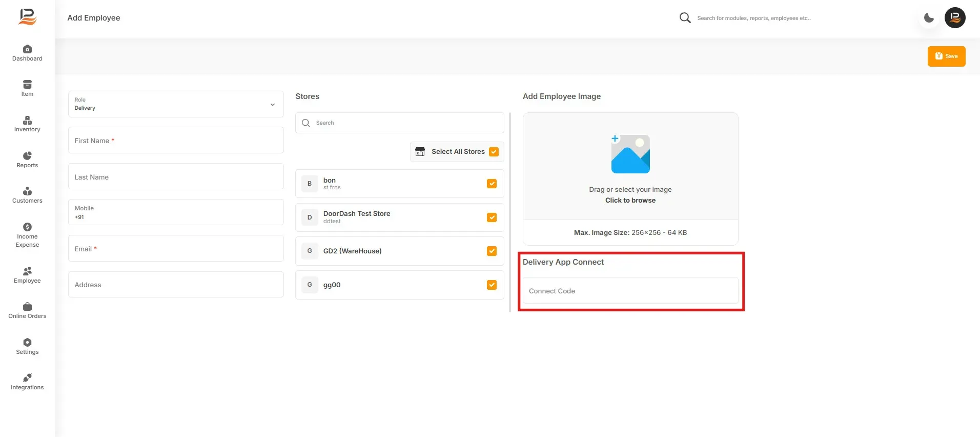Click the B avatar of bon store
Screen dimensions: 980x437
[x=310, y=184]
